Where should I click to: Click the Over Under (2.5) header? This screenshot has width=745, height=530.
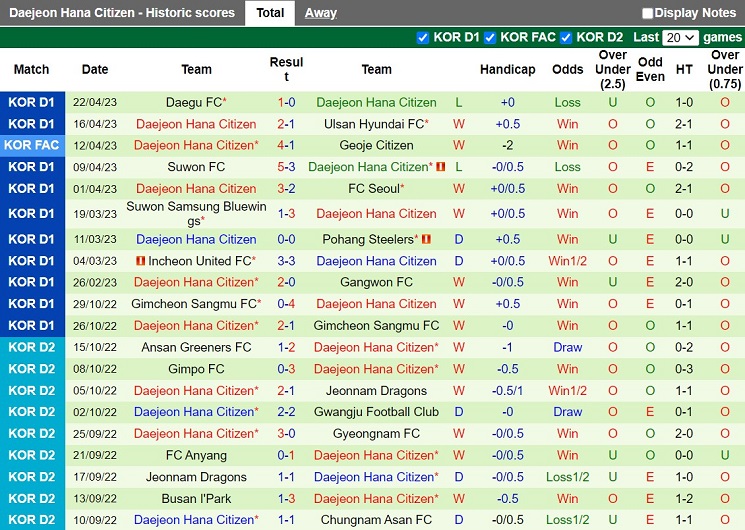pos(612,69)
